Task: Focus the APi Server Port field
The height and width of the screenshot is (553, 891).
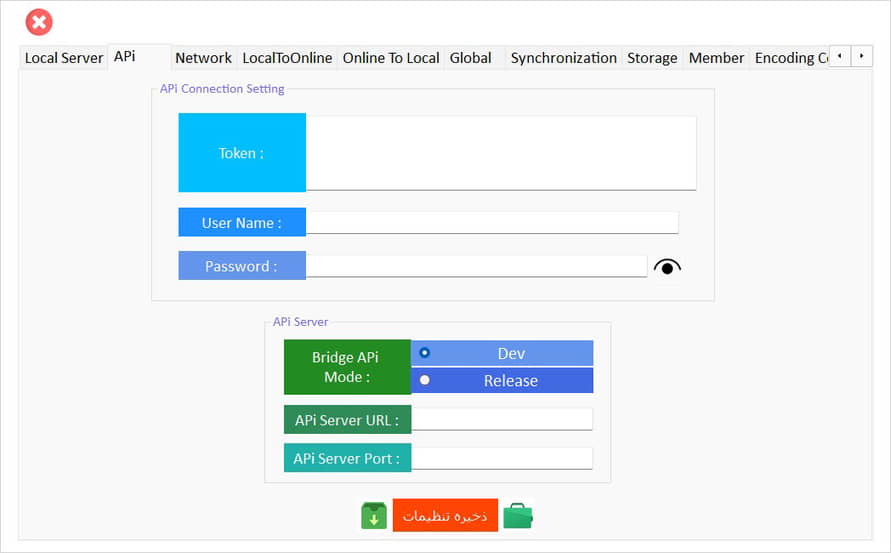Action: pyautogui.click(x=502, y=459)
